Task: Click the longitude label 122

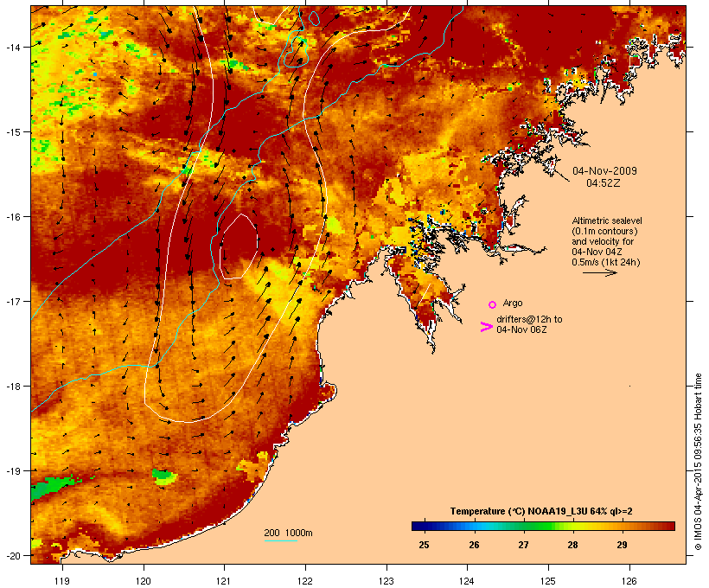Action: pos(305,581)
